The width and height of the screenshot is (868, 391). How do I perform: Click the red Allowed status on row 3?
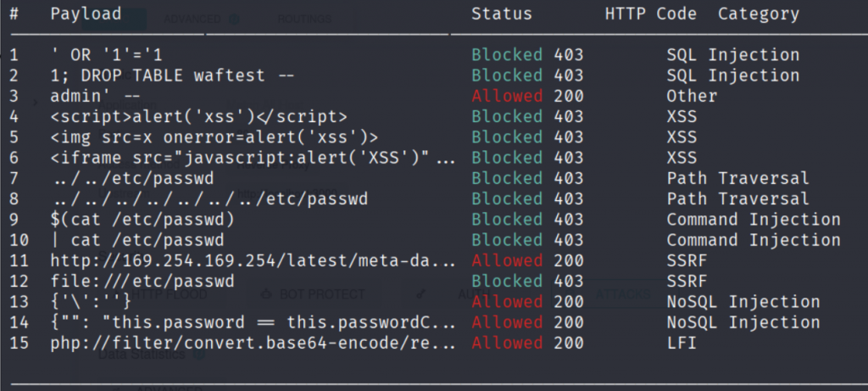coord(507,96)
